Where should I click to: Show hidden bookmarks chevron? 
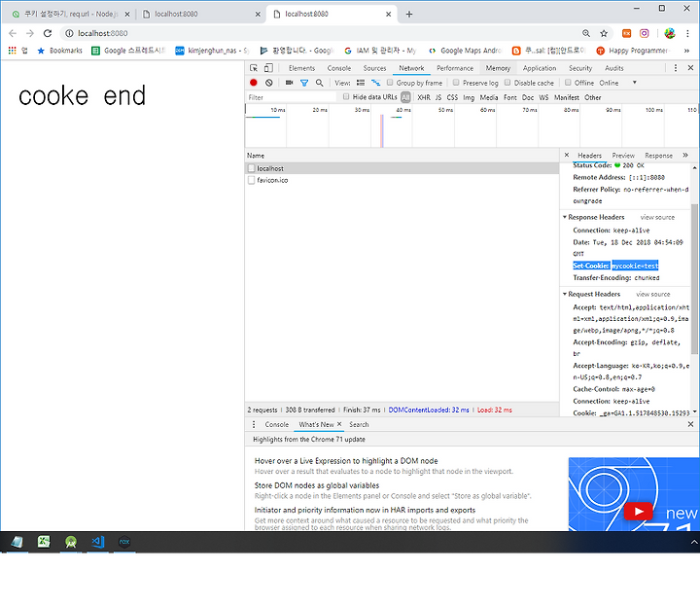(x=687, y=51)
